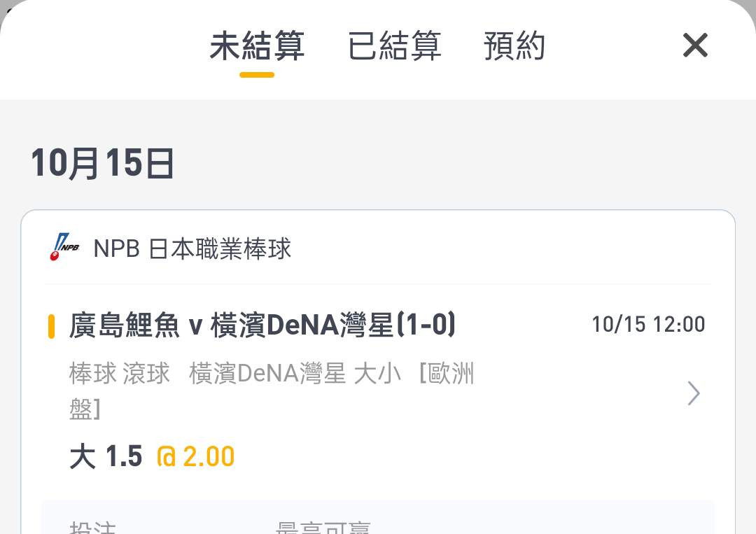Viewport: 756px width, 534px height.
Task: Expand bet details with right chevron
Action: pyautogui.click(x=693, y=393)
